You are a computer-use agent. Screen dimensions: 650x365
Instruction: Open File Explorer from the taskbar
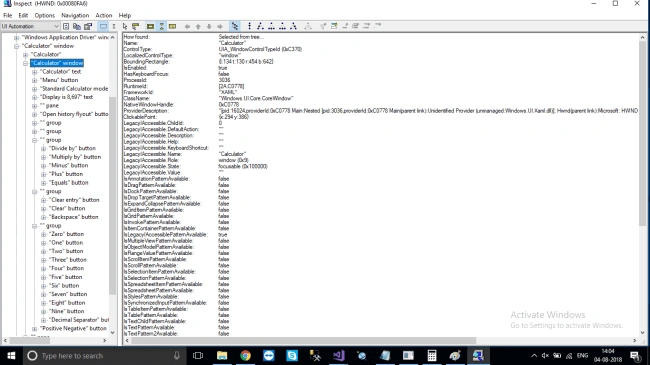(222, 356)
